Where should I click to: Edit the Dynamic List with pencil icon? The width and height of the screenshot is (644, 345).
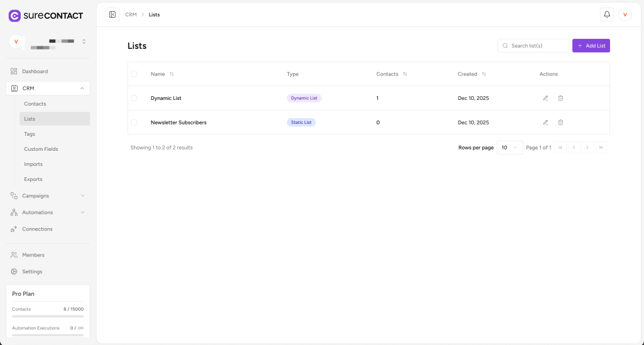[545, 98]
